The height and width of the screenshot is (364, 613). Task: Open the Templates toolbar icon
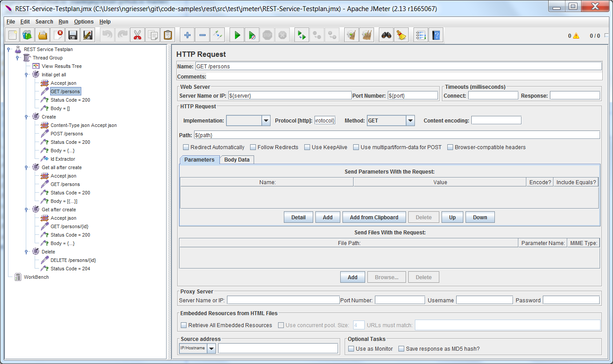coord(28,35)
